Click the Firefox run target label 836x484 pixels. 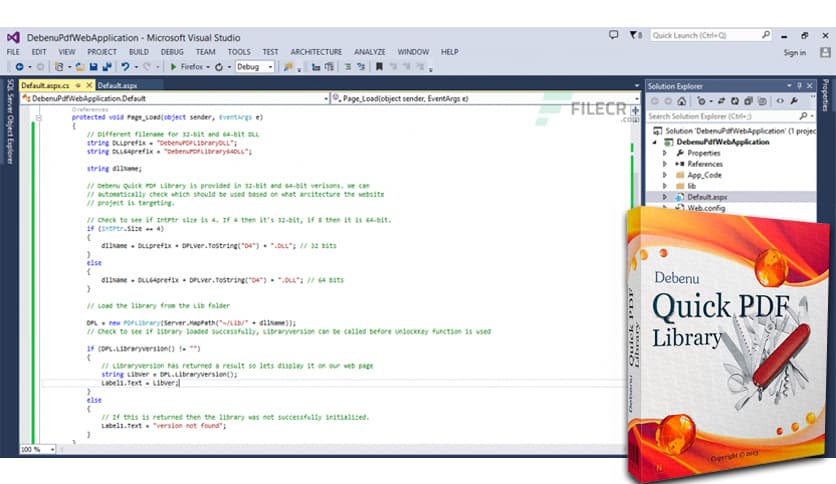click(191, 67)
